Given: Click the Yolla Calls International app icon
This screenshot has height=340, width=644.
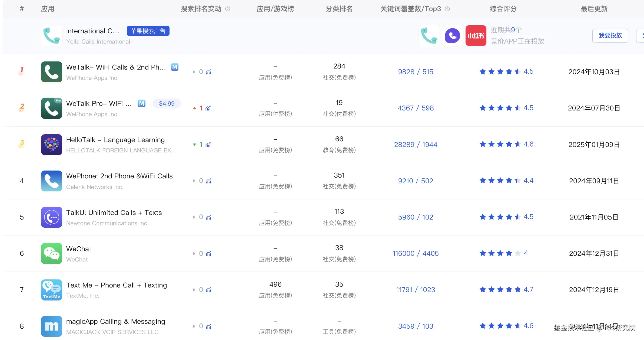Looking at the screenshot, I should 51,35.
